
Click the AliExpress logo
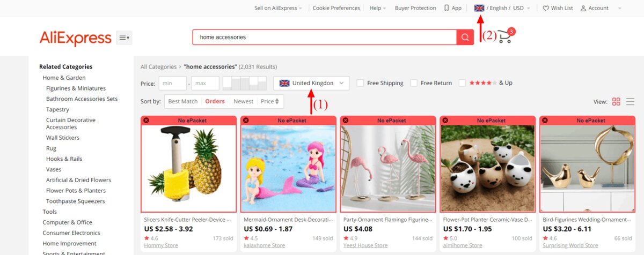75,38
